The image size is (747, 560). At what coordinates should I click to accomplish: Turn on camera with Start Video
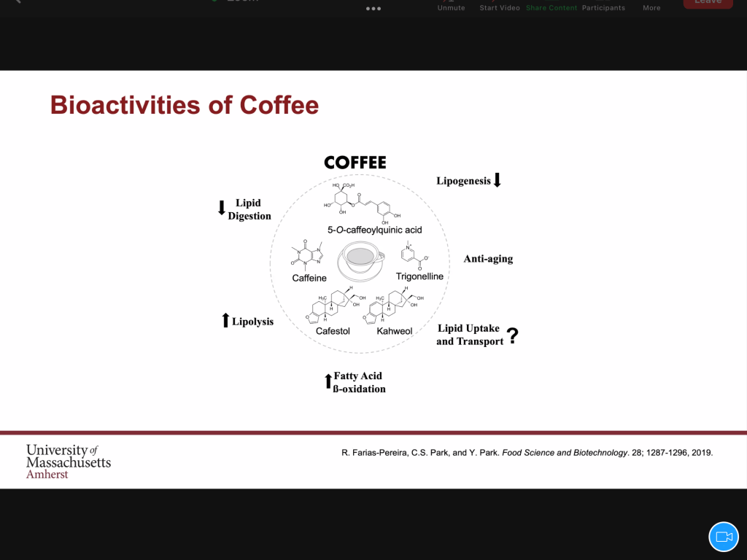500,6
